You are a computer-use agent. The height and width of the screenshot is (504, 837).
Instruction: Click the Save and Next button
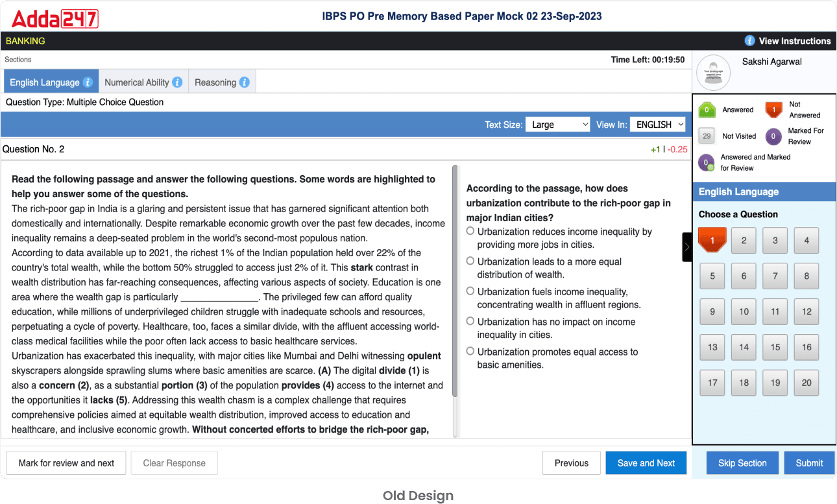646,463
